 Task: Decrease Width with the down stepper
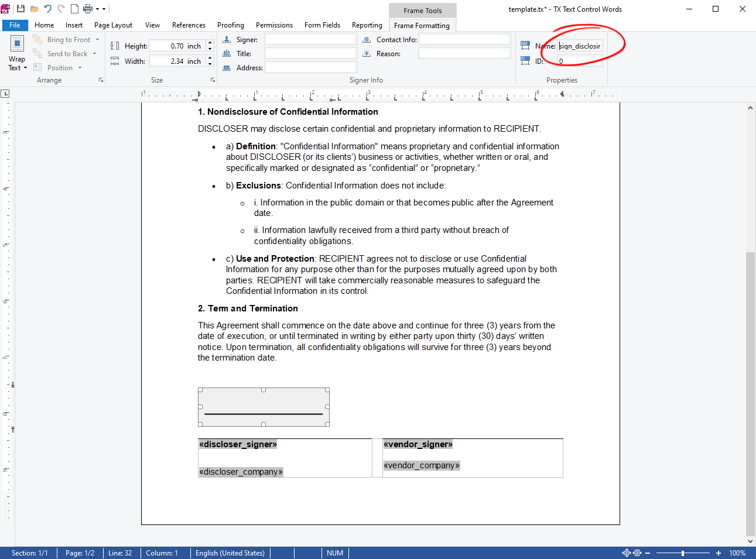(x=210, y=64)
